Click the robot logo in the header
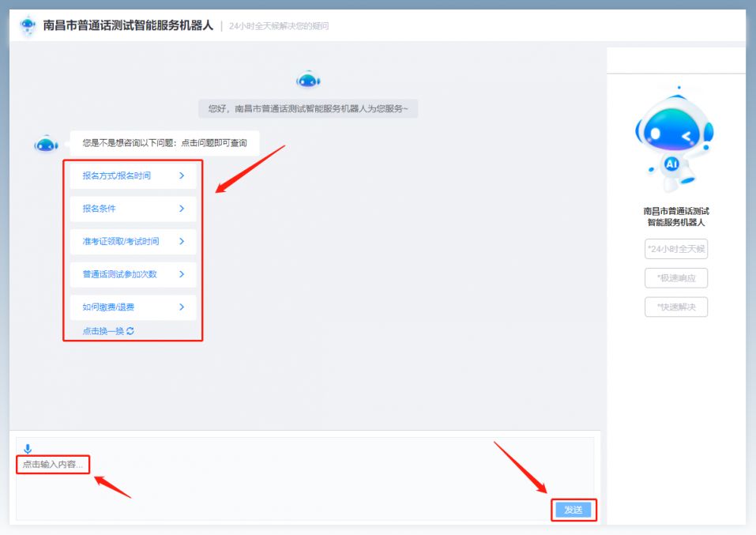 point(28,25)
